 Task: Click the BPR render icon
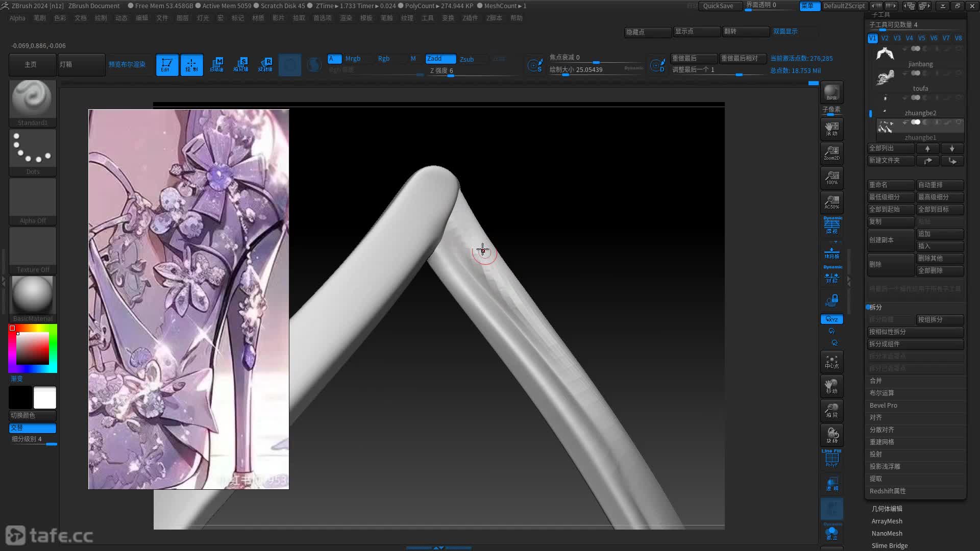pyautogui.click(x=831, y=92)
